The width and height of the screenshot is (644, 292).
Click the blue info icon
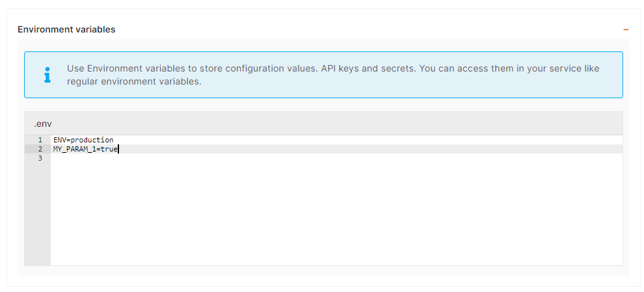tap(46, 75)
